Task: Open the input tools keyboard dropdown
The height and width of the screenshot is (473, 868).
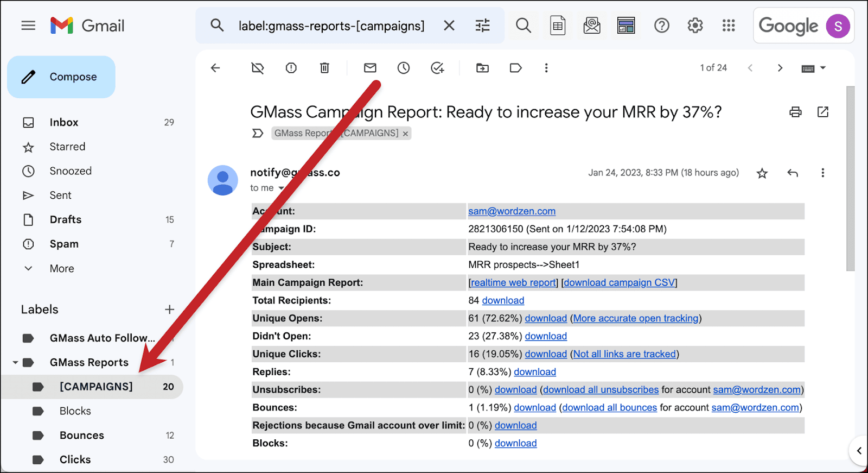Action: coord(814,68)
